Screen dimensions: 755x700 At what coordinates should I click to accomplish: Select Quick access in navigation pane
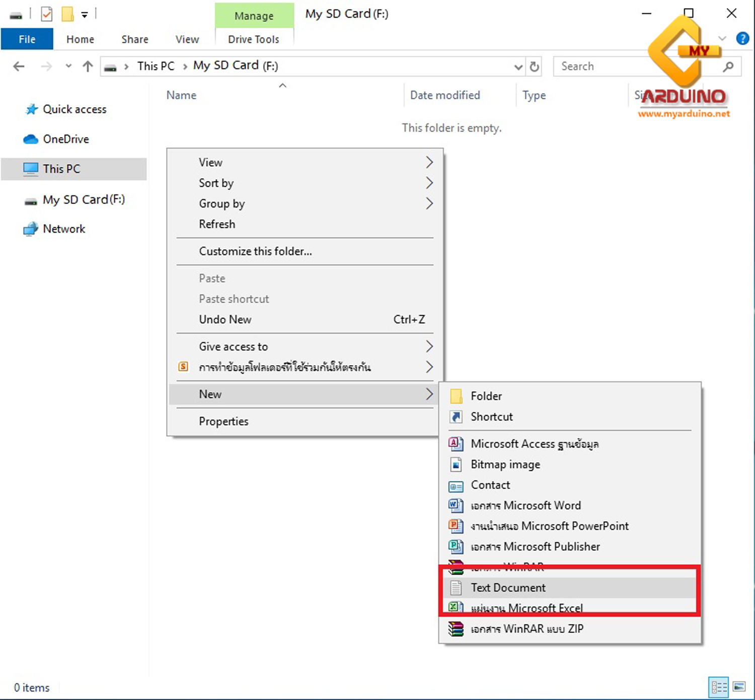(74, 109)
